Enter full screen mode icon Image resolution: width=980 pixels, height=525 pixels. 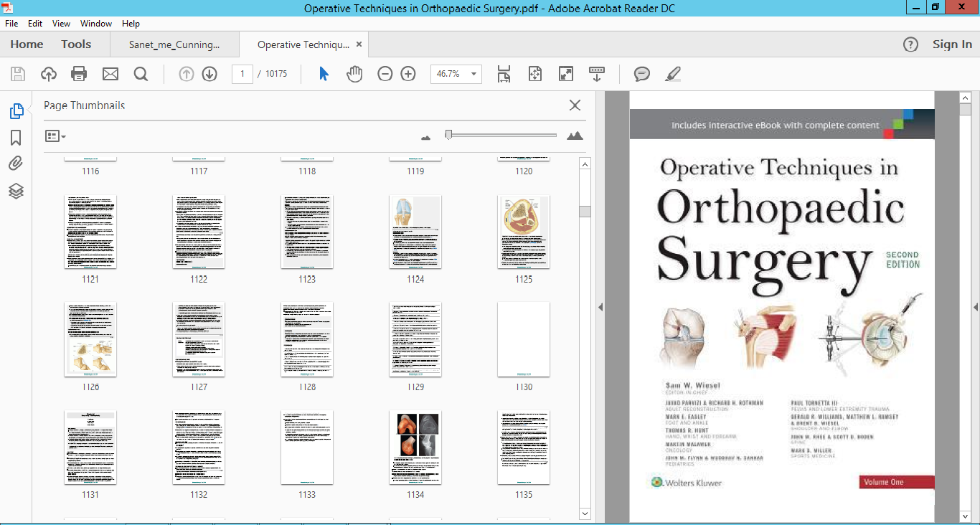[566, 74]
